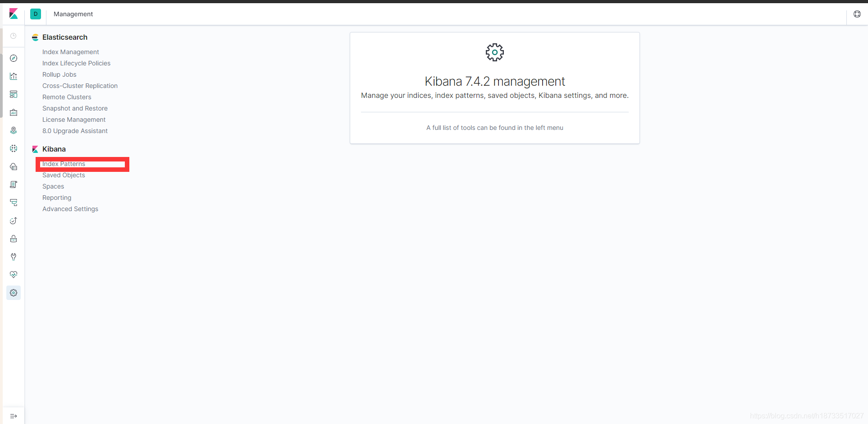The height and width of the screenshot is (424, 868).
Task: Open the APM sidebar icon
Action: 14,203
